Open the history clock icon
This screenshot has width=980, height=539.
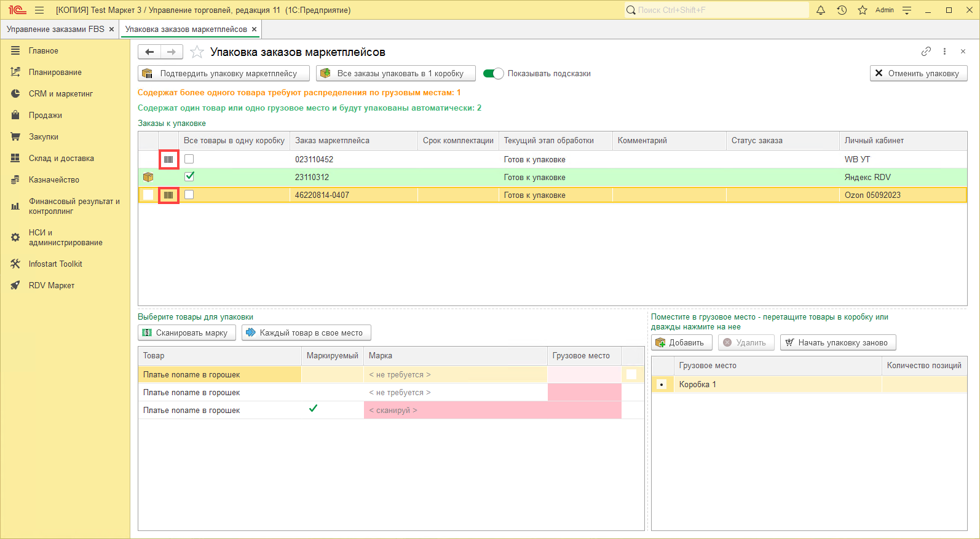click(842, 10)
